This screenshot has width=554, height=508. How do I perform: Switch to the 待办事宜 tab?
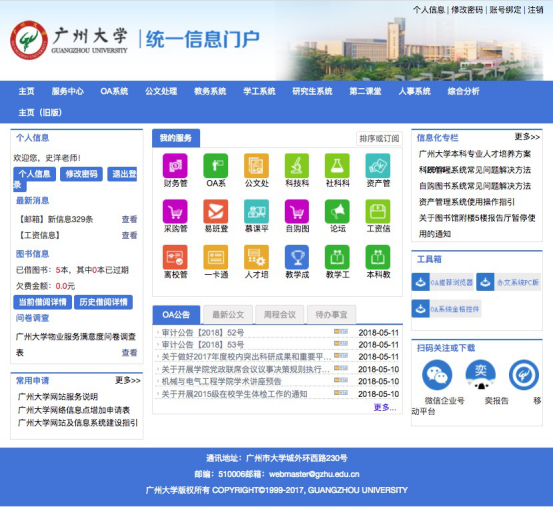[331, 314]
